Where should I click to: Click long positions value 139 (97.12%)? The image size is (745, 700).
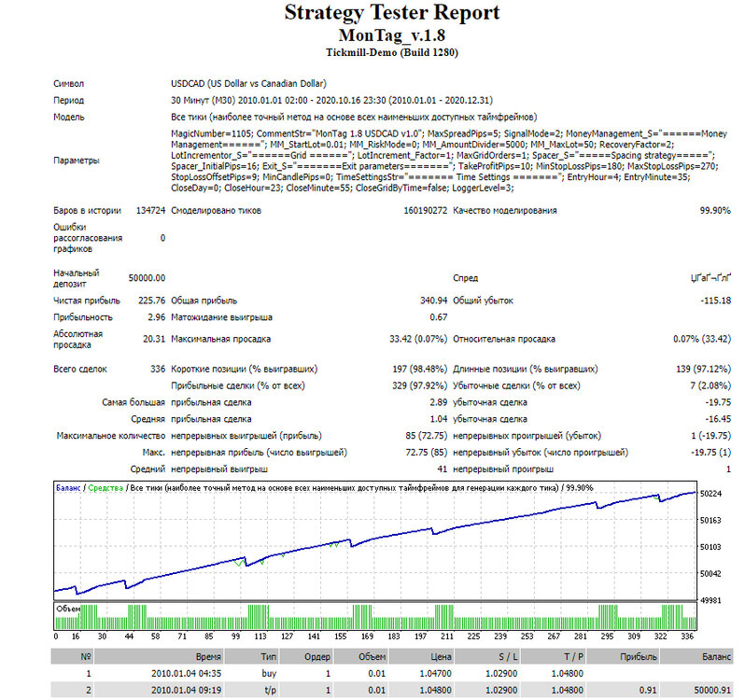[x=703, y=369]
